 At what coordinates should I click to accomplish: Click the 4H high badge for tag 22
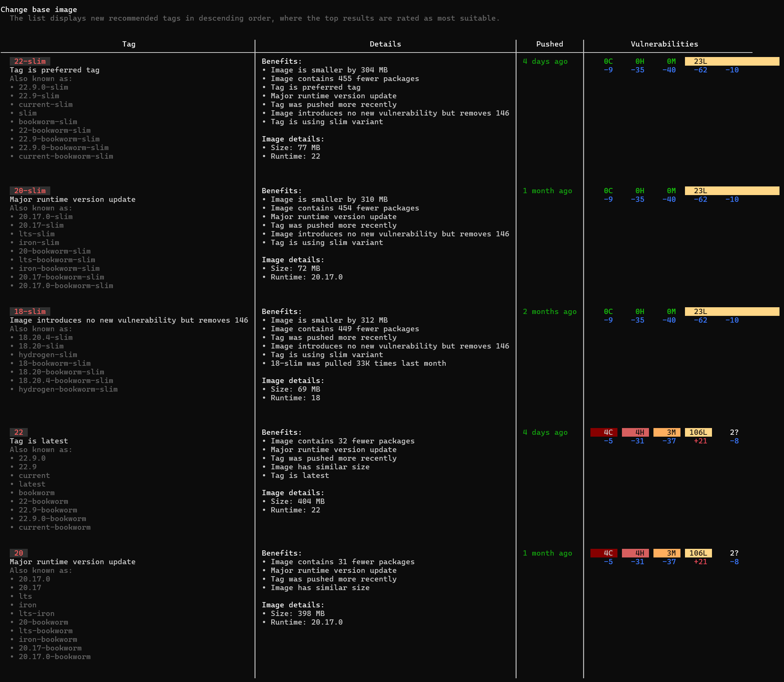click(635, 432)
